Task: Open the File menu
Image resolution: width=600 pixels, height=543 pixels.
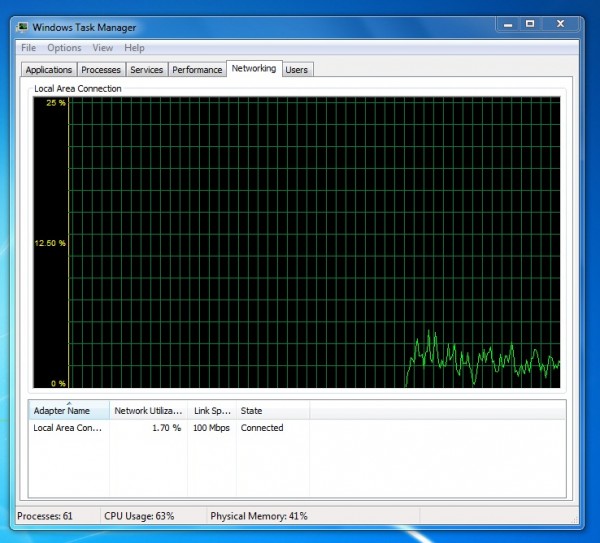Action: 28,48
